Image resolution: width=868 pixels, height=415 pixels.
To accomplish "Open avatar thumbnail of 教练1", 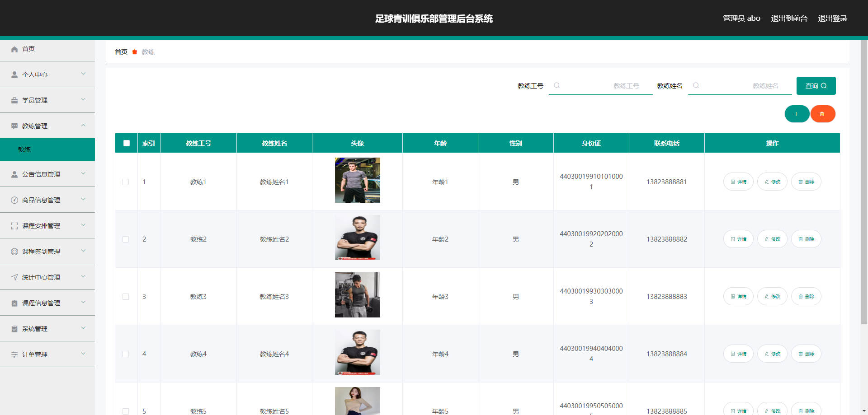I will pos(358,180).
